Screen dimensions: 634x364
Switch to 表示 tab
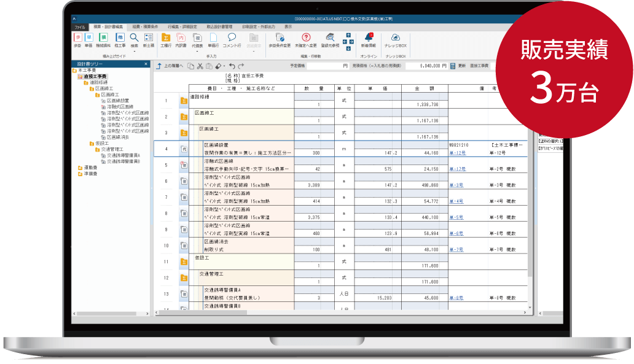(x=288, y=27)
